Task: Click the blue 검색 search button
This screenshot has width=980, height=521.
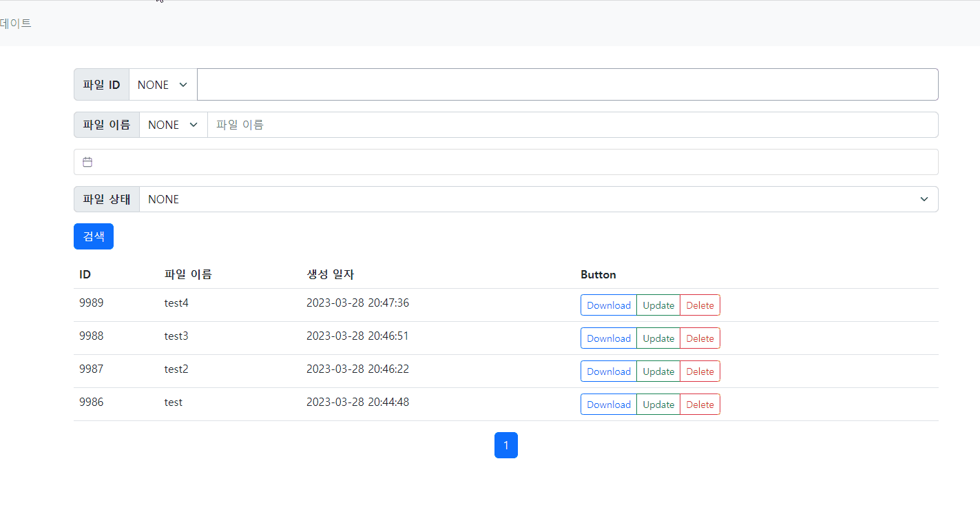Action: point(94,236)
